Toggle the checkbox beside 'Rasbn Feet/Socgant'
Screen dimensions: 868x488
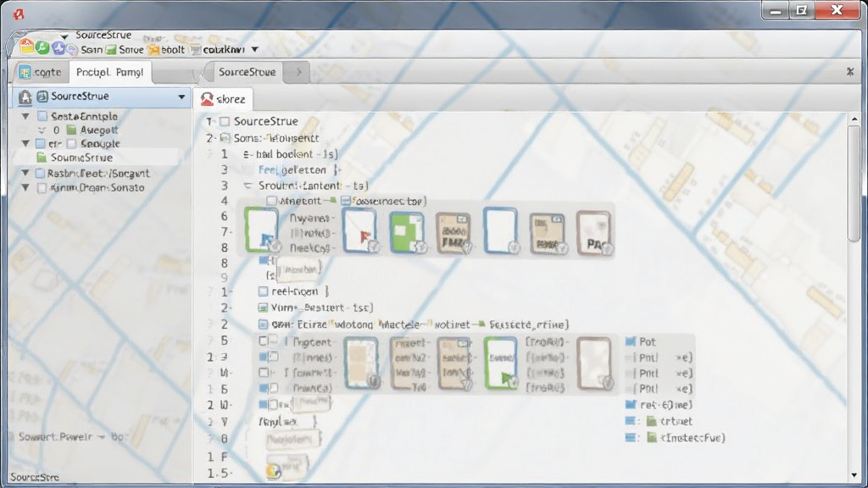pos(41,174)
